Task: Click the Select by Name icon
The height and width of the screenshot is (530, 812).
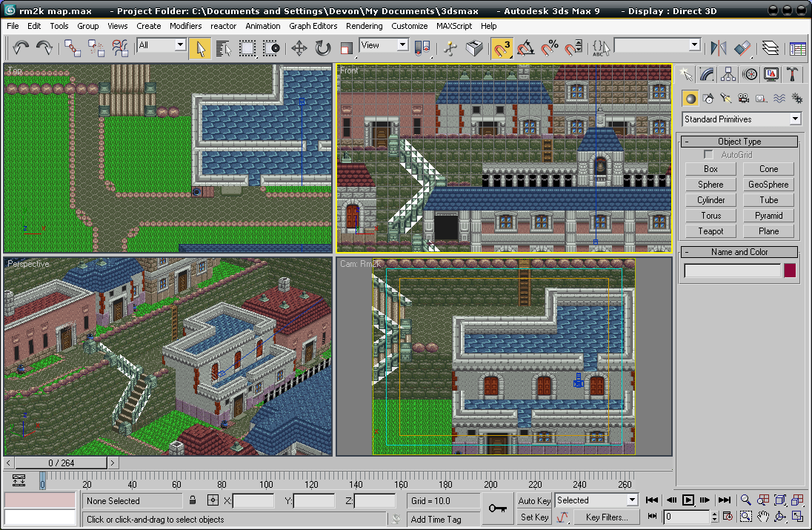Action: point(223,49)
